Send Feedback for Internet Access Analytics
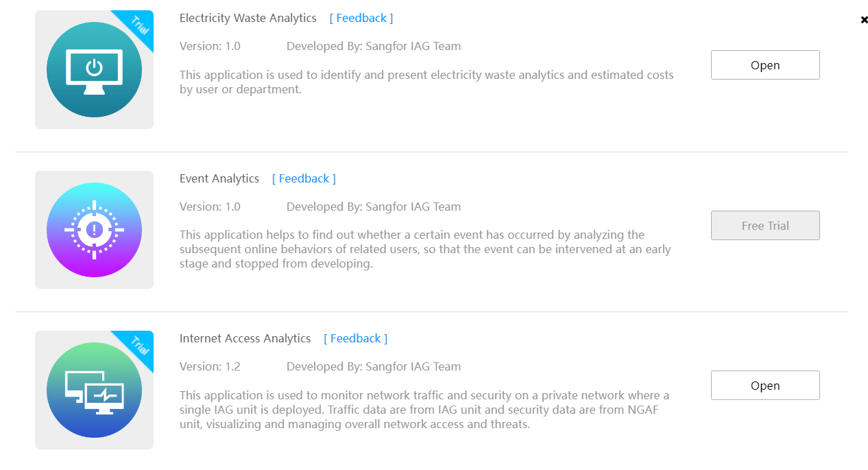This screenshot has width=868, height=470. coord(355,338)
